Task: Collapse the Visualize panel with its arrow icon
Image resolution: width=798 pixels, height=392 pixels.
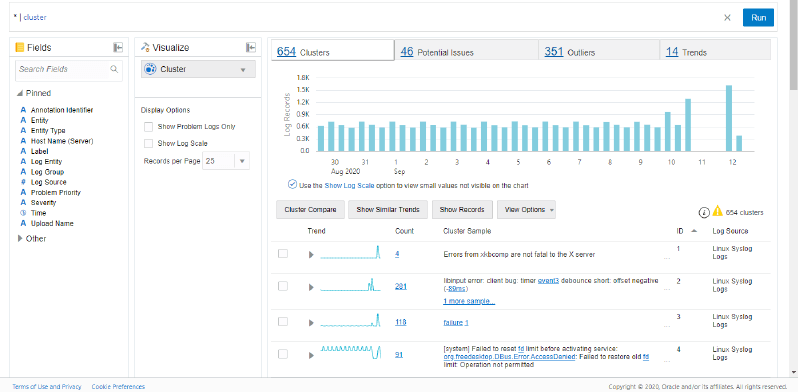Action: click(250, 47)
